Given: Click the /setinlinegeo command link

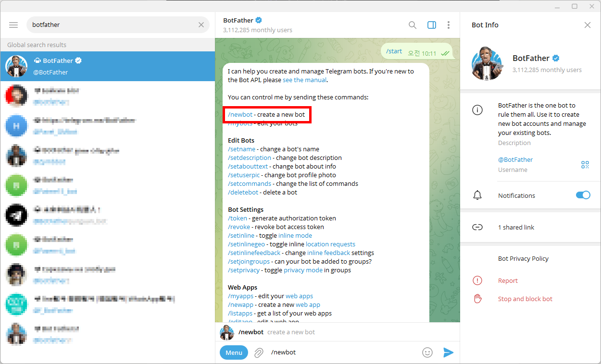Looking at the screenshot, I should coord(246,244).
